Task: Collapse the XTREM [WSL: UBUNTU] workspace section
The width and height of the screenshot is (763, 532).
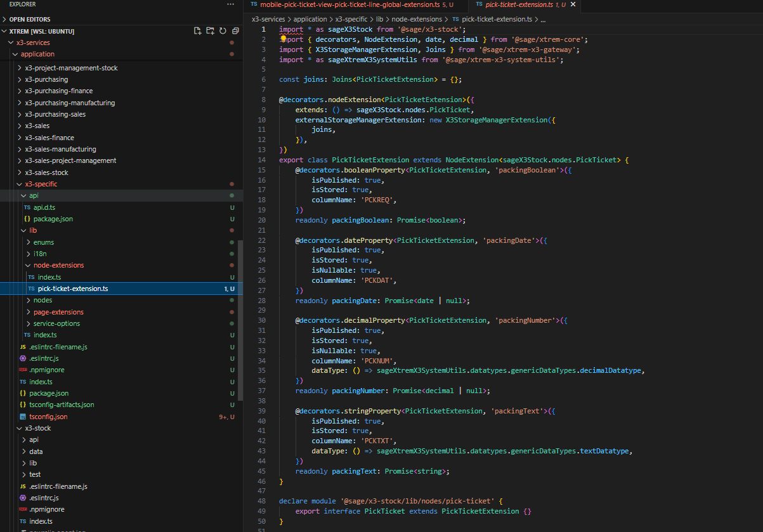Action: pyautogui.click(x=5, y=31)
